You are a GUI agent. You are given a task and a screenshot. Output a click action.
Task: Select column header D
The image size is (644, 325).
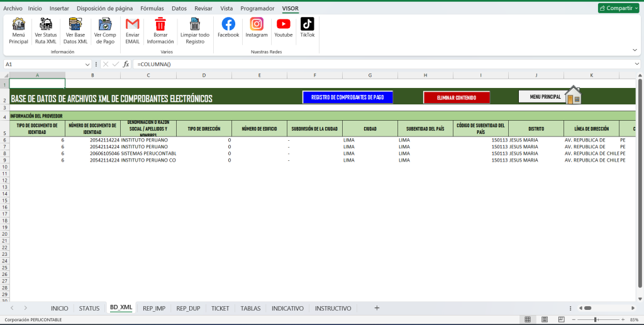204,75
